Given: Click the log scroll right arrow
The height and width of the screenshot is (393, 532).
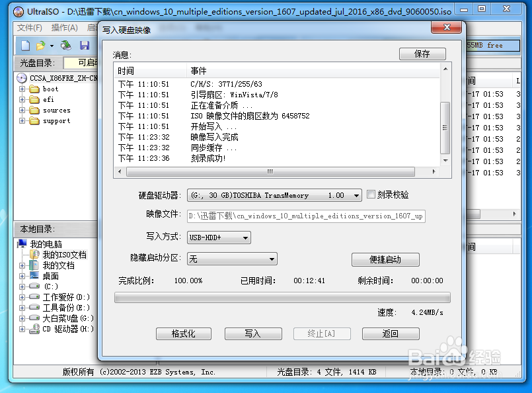Looking at the screenshot, I should click(434, 171).
